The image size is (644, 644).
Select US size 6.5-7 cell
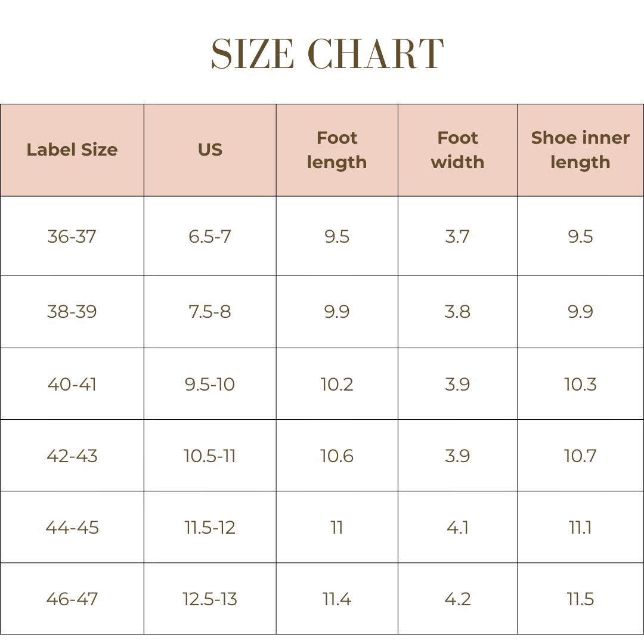coord(210,236)
